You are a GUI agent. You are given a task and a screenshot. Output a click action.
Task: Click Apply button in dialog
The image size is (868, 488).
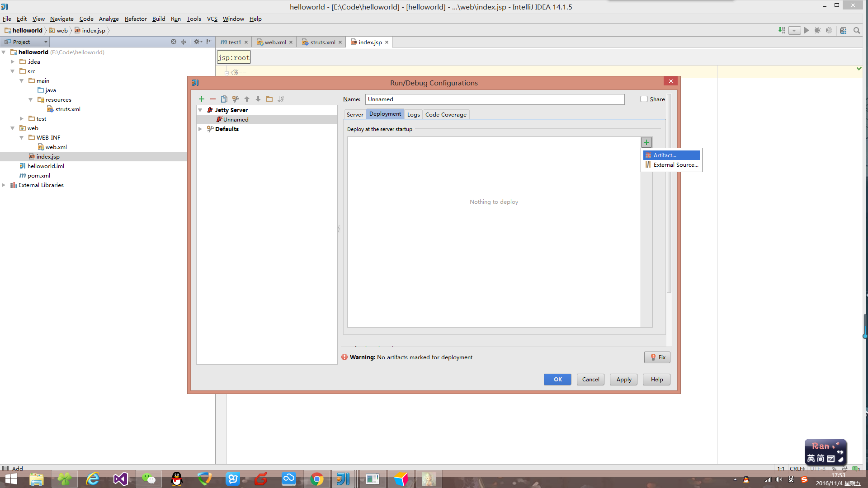(624, 380)
